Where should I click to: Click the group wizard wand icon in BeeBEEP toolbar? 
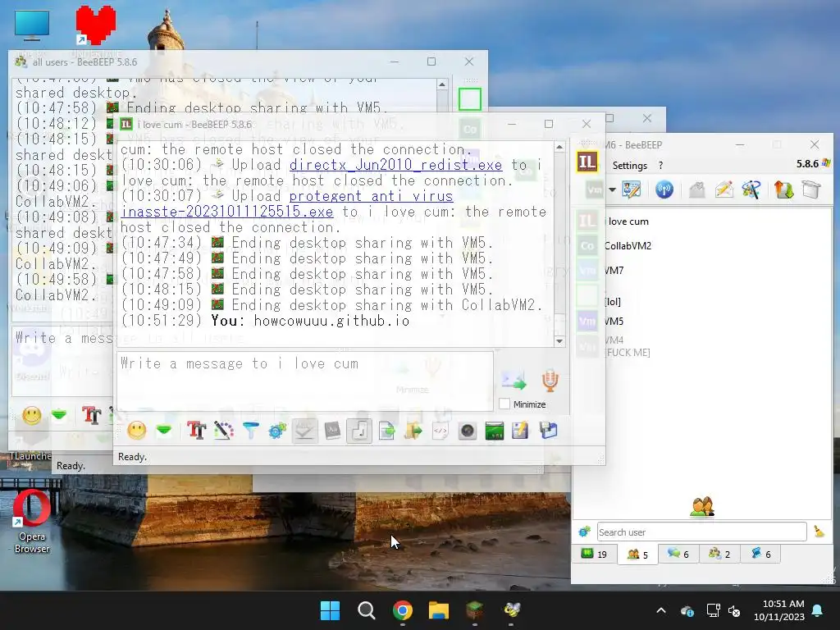751,189
